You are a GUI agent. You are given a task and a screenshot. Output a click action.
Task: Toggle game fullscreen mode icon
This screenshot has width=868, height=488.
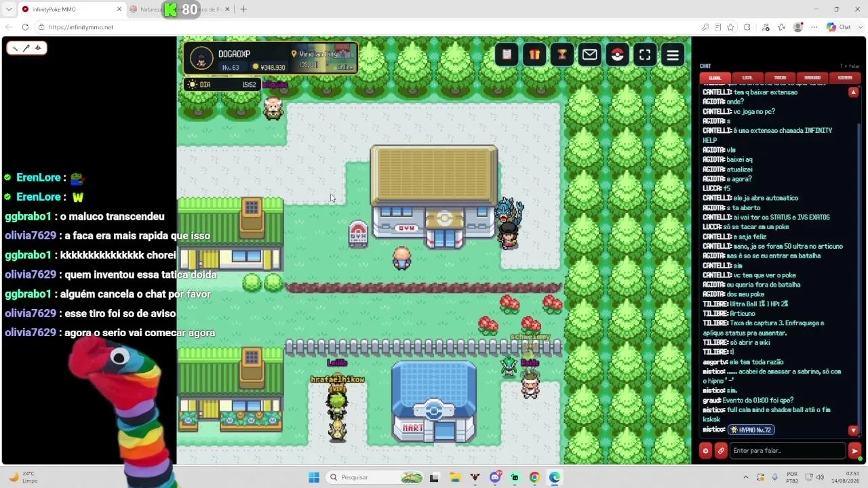(x=645, y=55)
